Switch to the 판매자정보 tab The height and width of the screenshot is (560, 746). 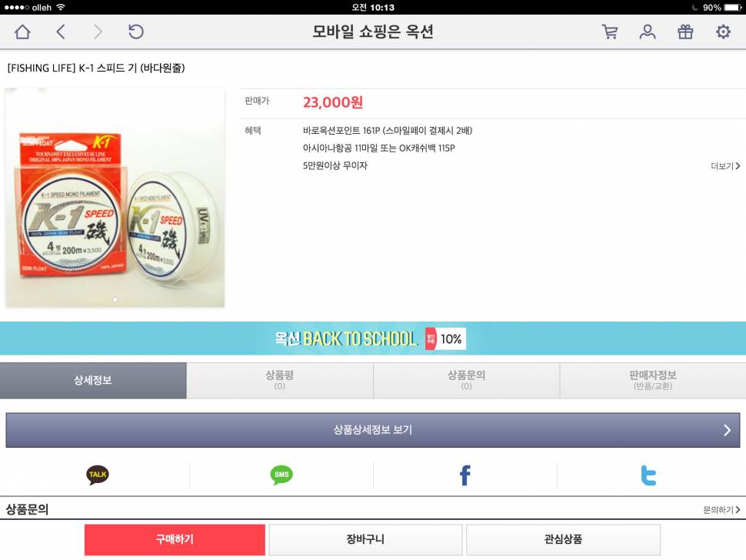(x=653, y=380)
